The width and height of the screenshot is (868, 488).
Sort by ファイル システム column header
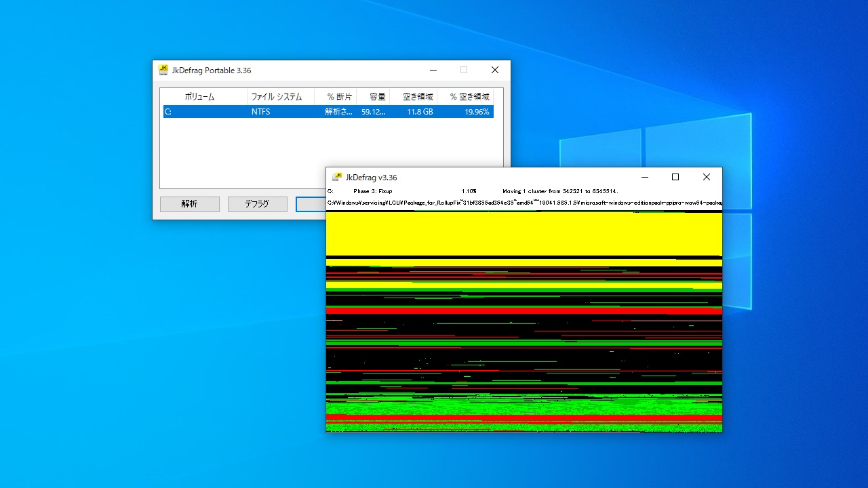281,97
